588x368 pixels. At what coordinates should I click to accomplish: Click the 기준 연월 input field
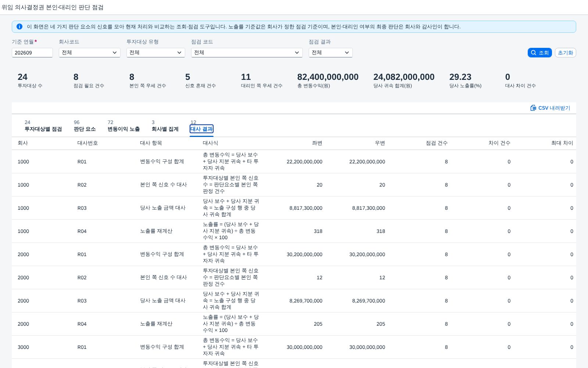pos(32,53)
